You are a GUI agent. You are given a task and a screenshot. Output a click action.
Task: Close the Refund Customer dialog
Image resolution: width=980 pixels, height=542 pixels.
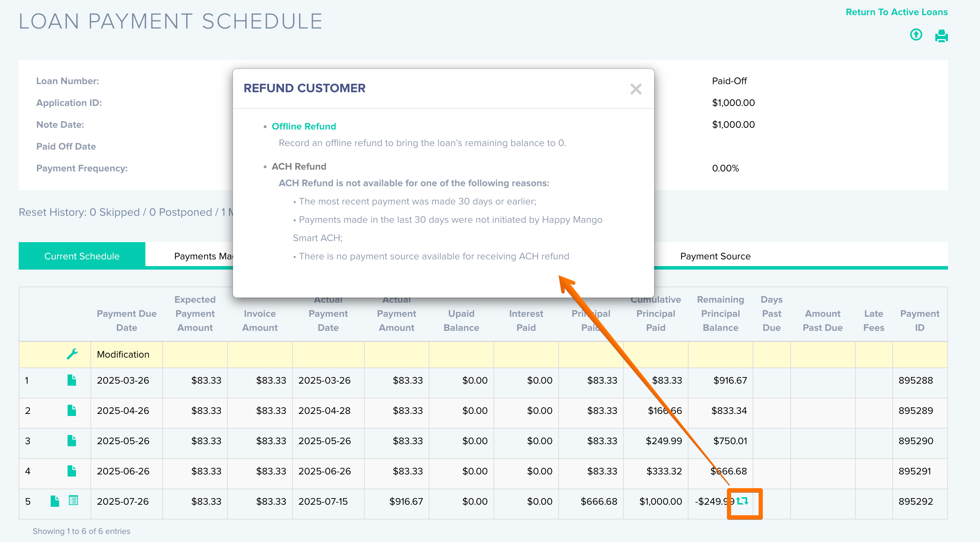click(636, 89)
